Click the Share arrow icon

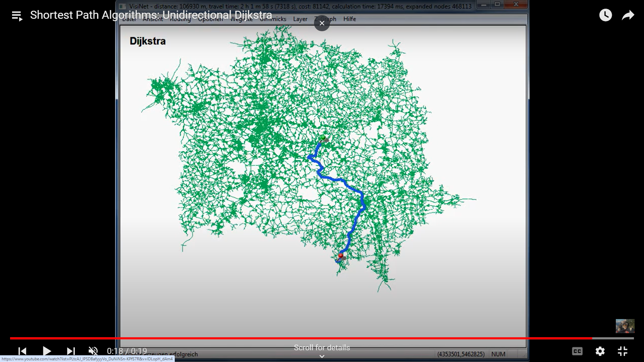pos(628,15)
